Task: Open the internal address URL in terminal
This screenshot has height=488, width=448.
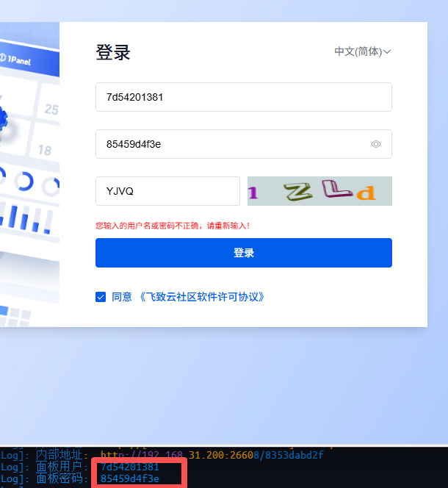Action: 212,455
